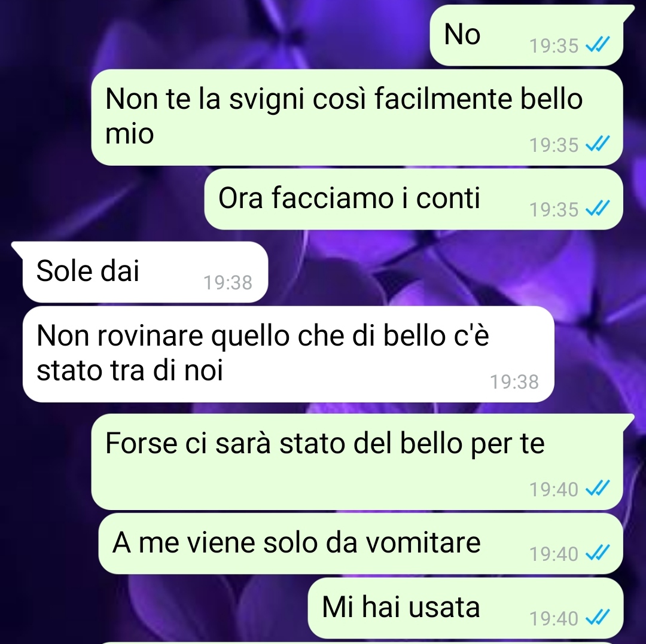Tap the 19:38 timestamp on "Sole dai"
This screenshot has width=646, height=644.
pos(228,282)
